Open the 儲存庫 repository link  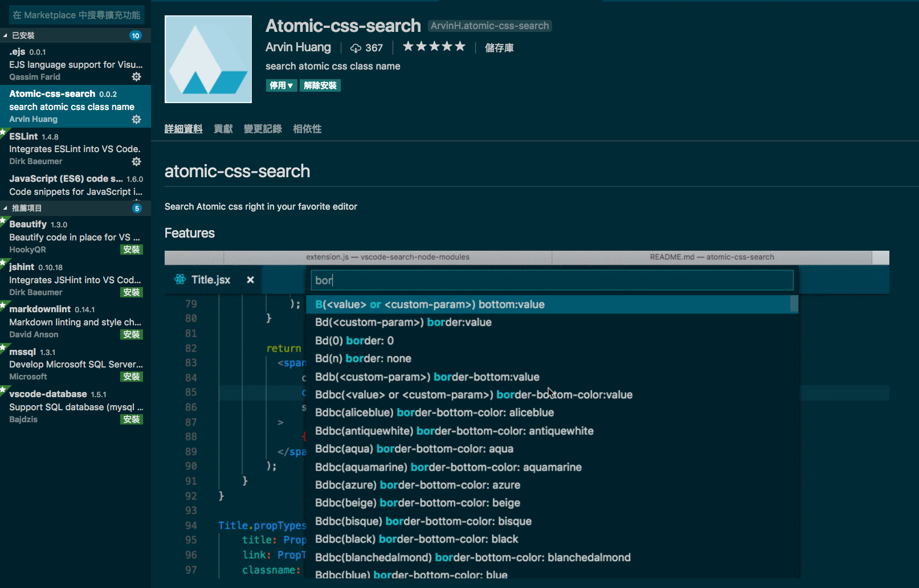pos(499,48)
